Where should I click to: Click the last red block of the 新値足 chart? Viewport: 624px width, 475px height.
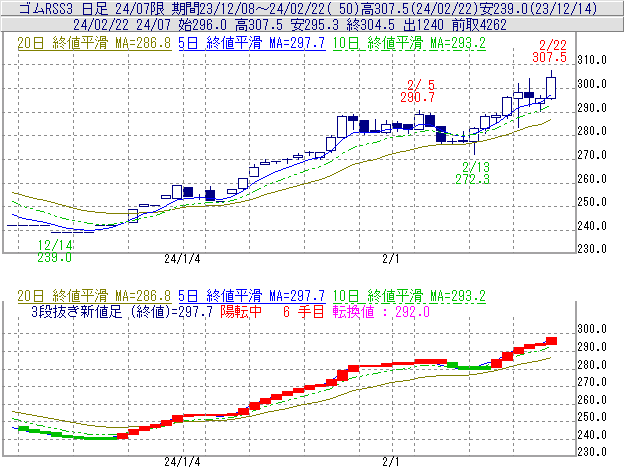pos(551,341)
